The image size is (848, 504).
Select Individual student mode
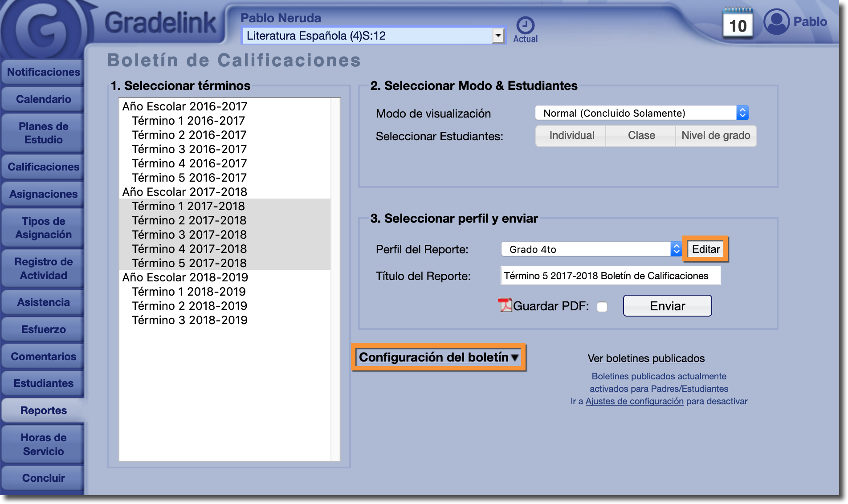571,136
